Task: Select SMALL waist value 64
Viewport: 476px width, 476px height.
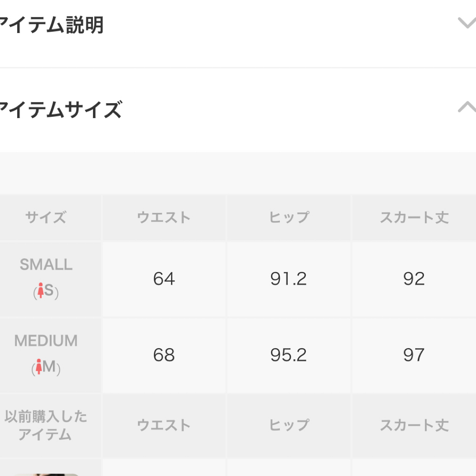Action: click(164, 279)
